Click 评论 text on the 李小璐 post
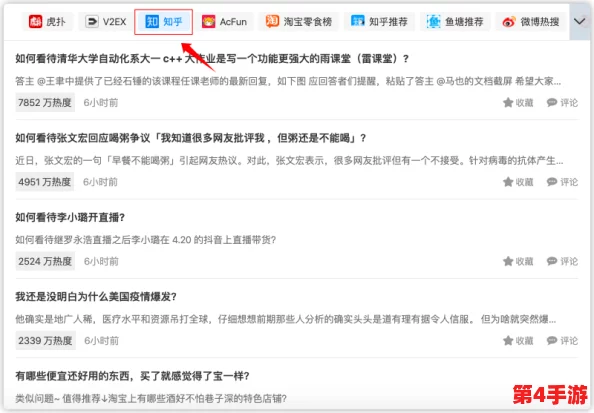 (569, 261)
